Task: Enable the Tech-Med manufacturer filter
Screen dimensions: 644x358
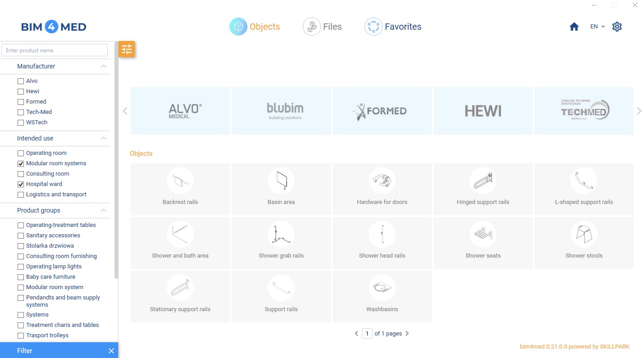Action: coord(20,112)
